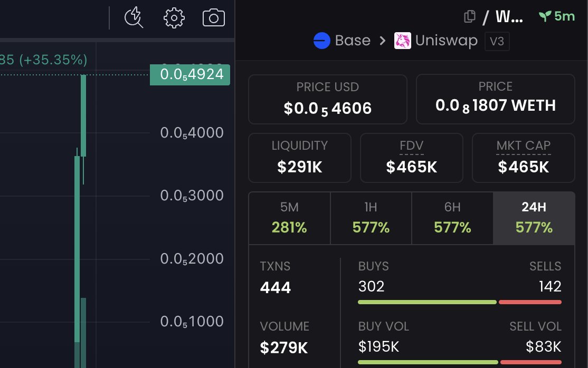
Task: Click the 5m pair age label
Action: (x=564, y=16)
